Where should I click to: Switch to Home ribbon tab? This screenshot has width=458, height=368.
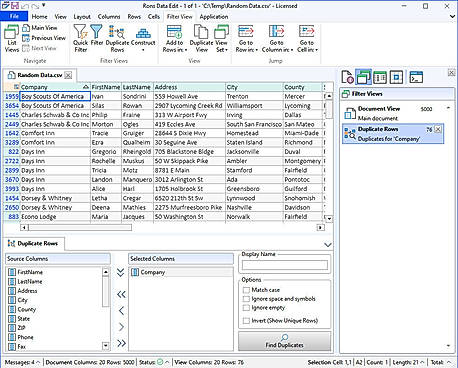[x=39, y=16]
